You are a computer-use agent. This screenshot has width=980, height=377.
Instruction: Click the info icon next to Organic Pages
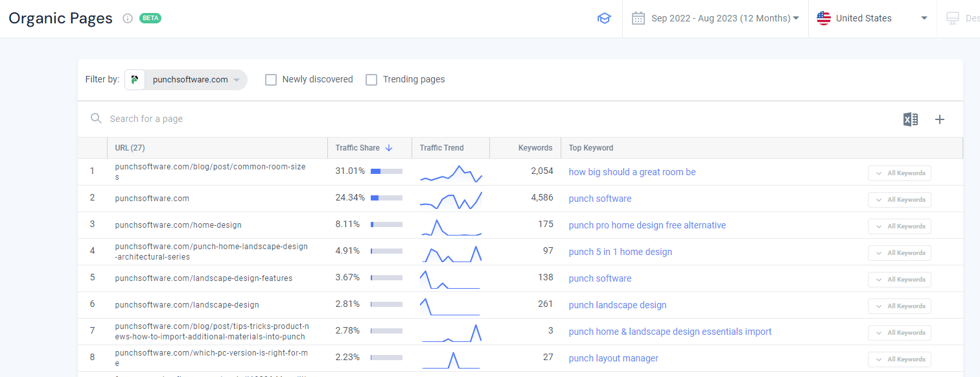(x=128, y=18)
